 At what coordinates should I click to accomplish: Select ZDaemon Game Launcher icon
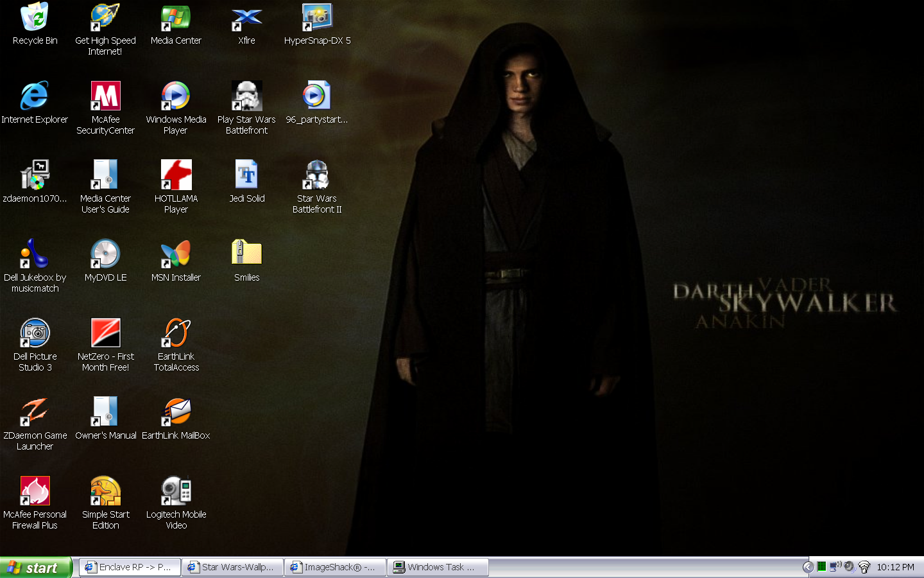point(35,412)
